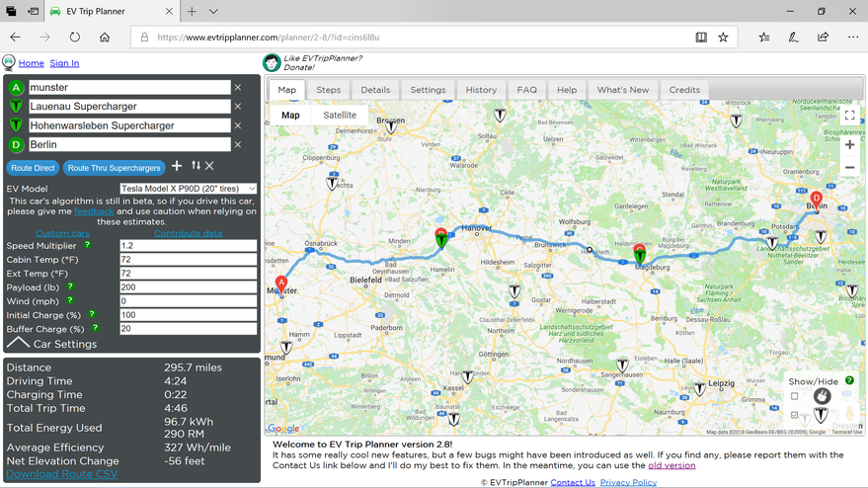868x488 pixels.
Task: Enable the charging plug stations checkbox
Action: pyautogui.click(x=795, y=397)
